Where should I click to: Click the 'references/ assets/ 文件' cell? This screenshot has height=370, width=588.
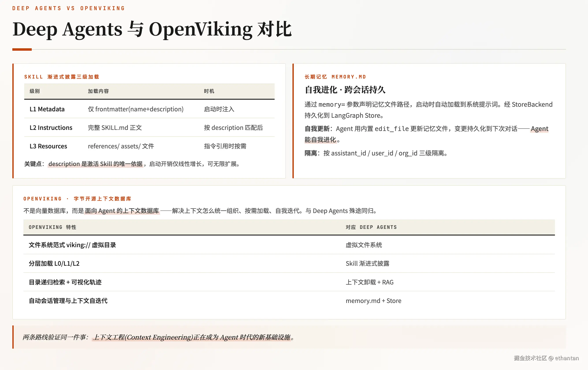coord(121,146)
